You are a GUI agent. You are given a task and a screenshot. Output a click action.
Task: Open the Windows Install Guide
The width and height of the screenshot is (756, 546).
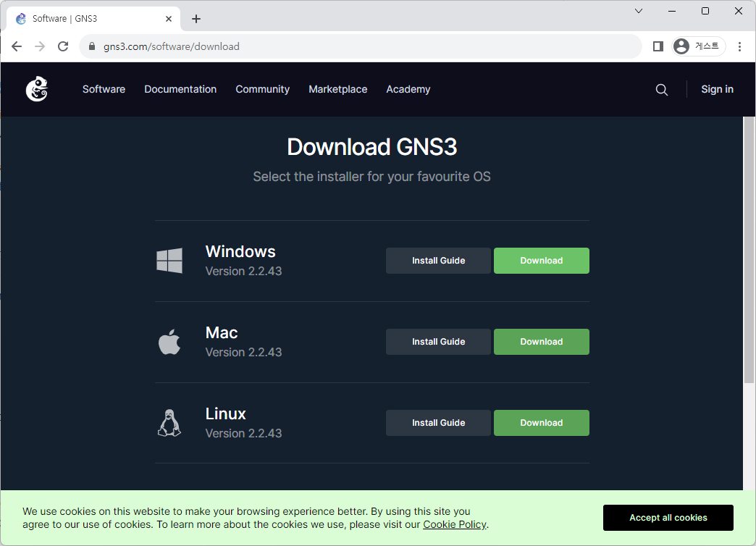[x=438, y=261]
